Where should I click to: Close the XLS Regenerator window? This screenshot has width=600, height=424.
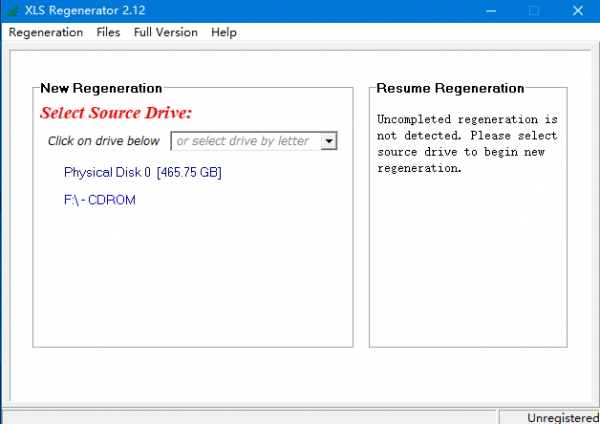coord(578,11)
